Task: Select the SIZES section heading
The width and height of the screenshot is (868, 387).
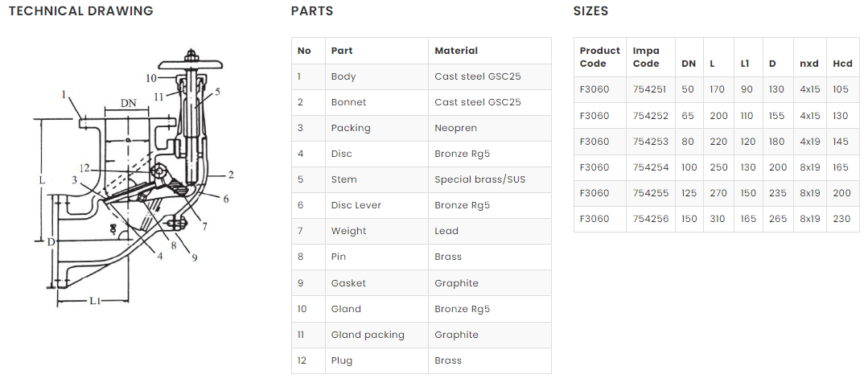Action: tap(590, 11)
